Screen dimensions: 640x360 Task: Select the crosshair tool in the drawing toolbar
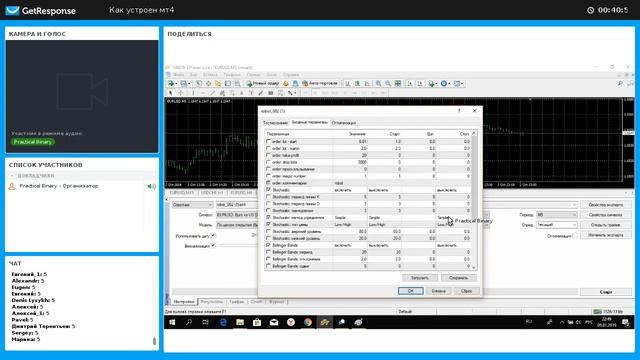[181, 93]
